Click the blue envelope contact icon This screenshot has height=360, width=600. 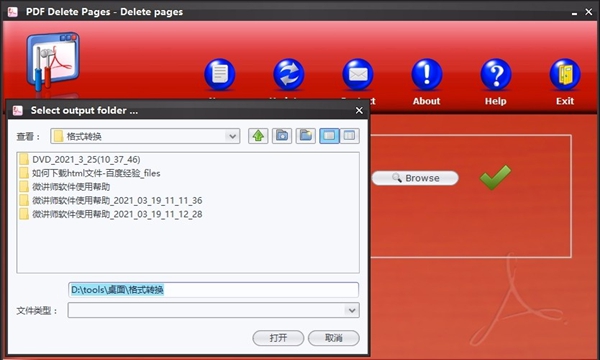pyautogui.click(x=358, y=75)
